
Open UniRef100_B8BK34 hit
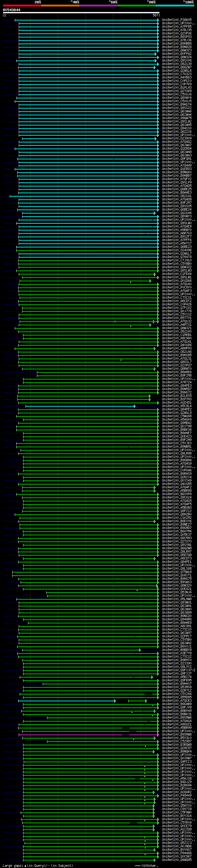coord(176,430)
